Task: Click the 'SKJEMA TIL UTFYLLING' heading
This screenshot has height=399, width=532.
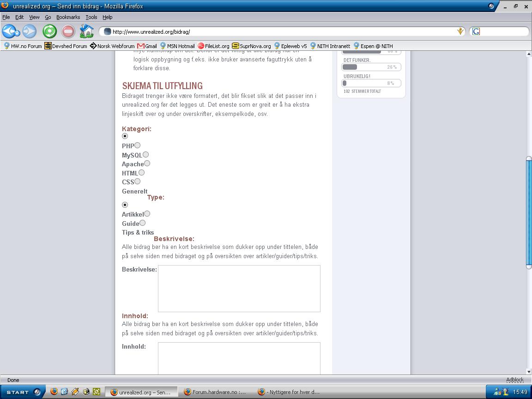Action: [162, 86]
